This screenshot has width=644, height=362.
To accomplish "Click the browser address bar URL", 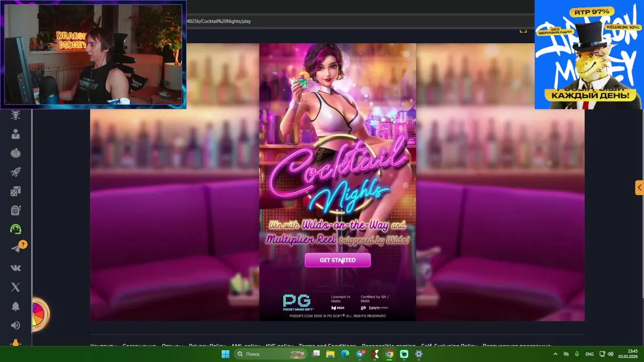I will click(x=219, y=21).
